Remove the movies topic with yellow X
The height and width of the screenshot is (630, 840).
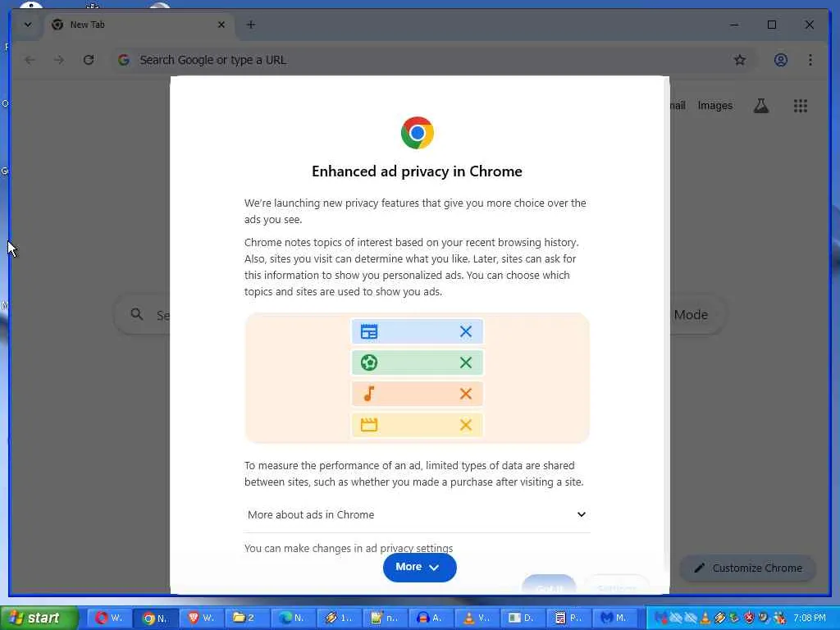pos(466,425)
